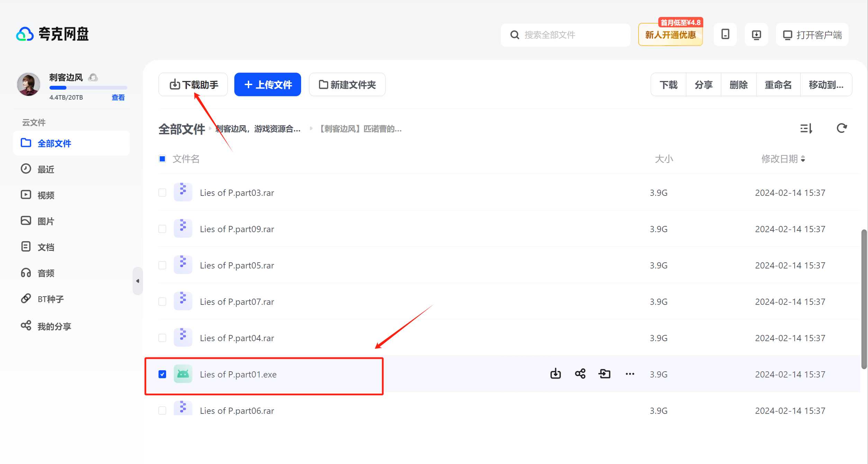The width and height of the screenshot is (868, 464).
Task: Click the 新人开通优惠 promo button
Action: point(670,35)
